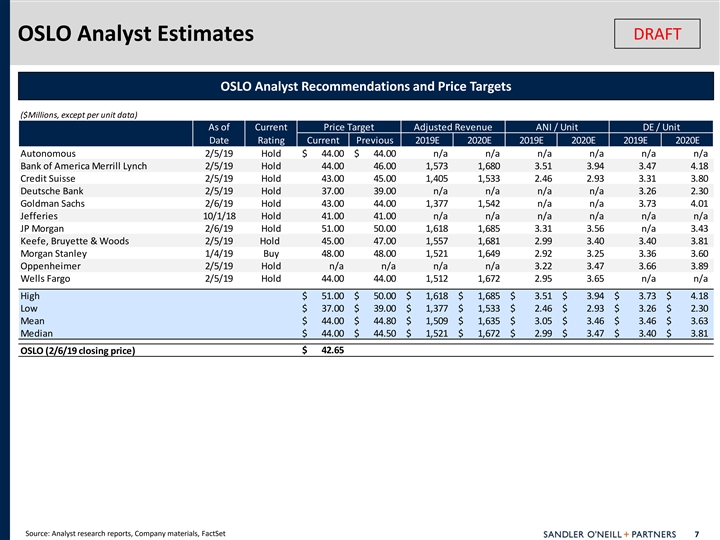Screen dimensions: 720x540
Task: Select the DE / Unit column header
Action: pos(663,126)
